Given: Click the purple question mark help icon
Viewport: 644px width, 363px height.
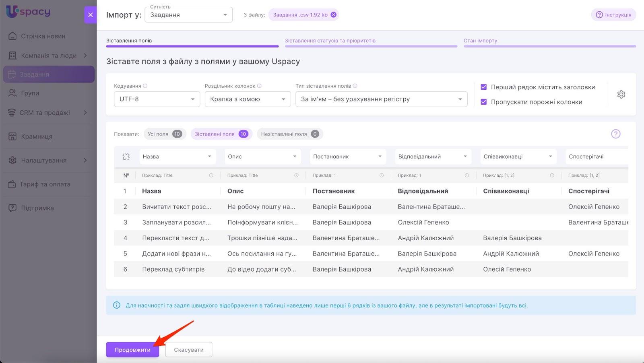Looking at the screenshot, I should [615, 134].
